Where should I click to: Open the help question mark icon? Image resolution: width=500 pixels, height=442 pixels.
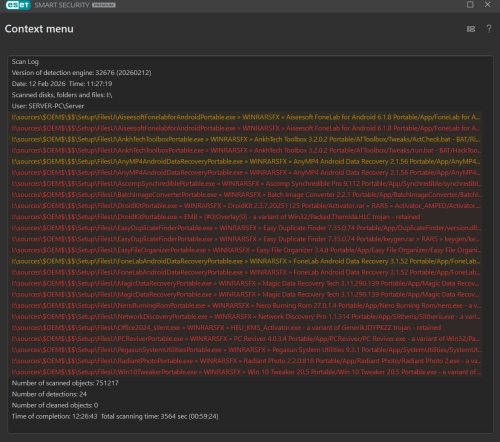pyautogui.click(x=489, y=29)
